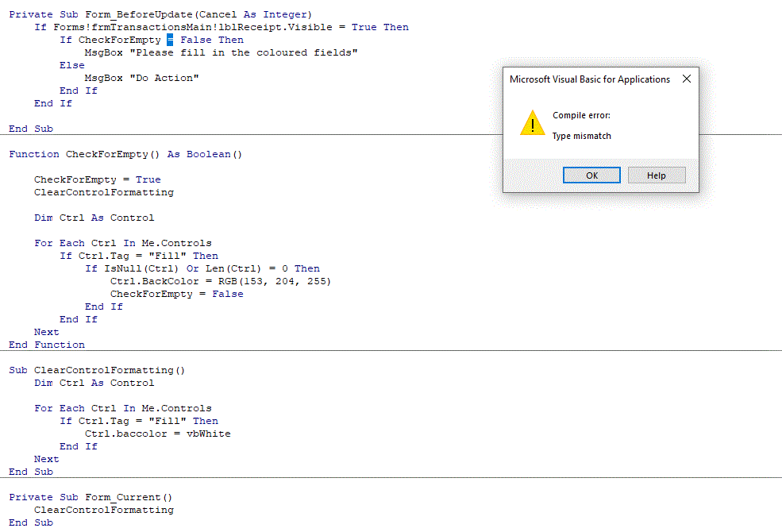Click the 'End Function' line

47,345
